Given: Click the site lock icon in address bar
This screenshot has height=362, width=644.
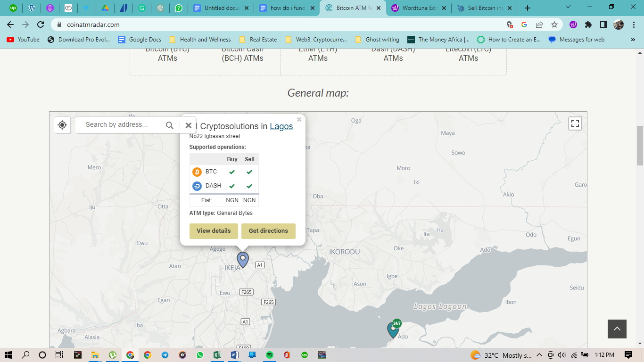Looking at the screenshot, I should tap(59, 25).
